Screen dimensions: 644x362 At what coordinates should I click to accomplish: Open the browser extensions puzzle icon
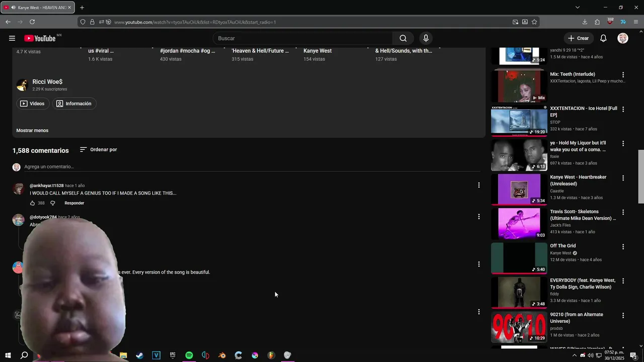(x=597, y=22)
